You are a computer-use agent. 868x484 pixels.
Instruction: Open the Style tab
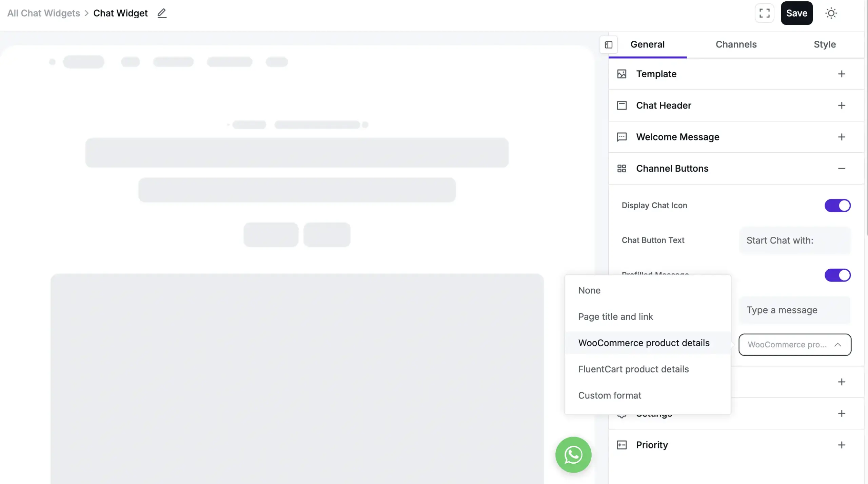click(825, 44)
